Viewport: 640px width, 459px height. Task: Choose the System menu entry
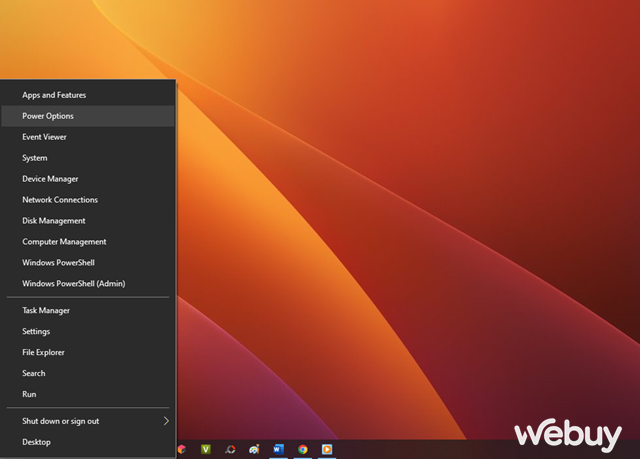(x=88, y=158)
